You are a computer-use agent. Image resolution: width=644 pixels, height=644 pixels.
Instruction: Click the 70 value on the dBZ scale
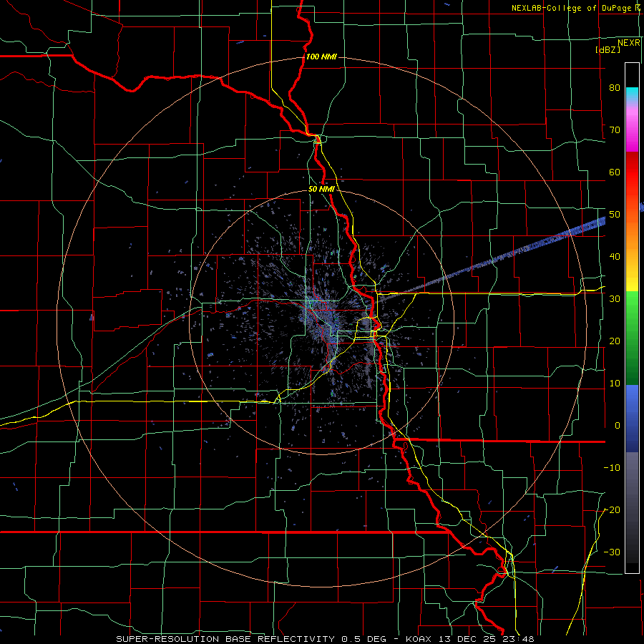pyautogui.click(x=615, y=130)
